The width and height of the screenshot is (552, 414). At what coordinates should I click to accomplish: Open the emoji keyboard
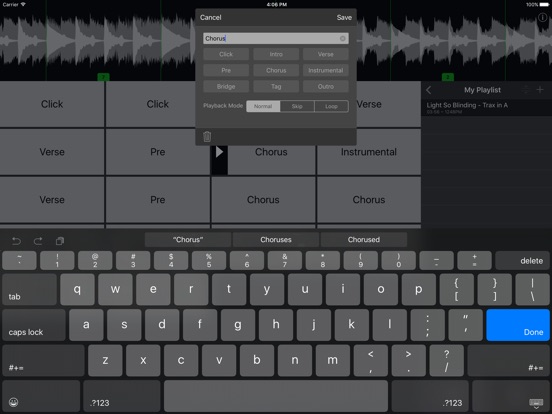tap(13, 402)
